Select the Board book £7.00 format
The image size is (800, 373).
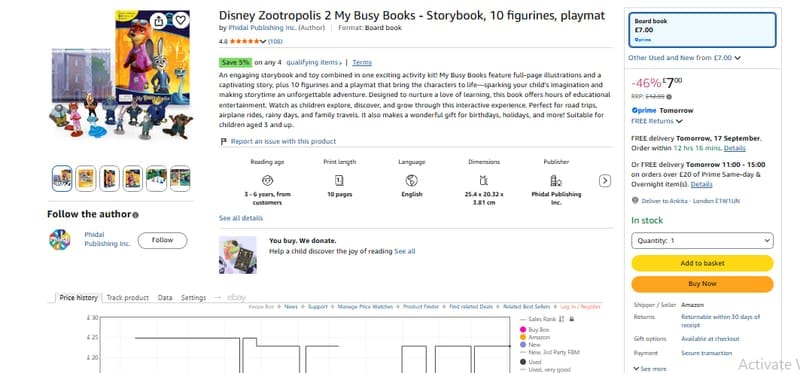[702, 30]
